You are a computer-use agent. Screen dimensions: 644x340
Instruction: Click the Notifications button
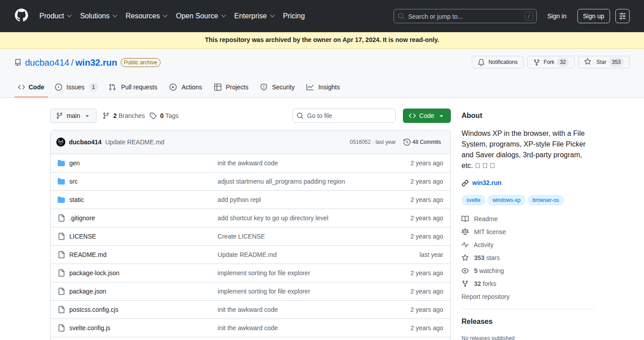click(497, 62)
